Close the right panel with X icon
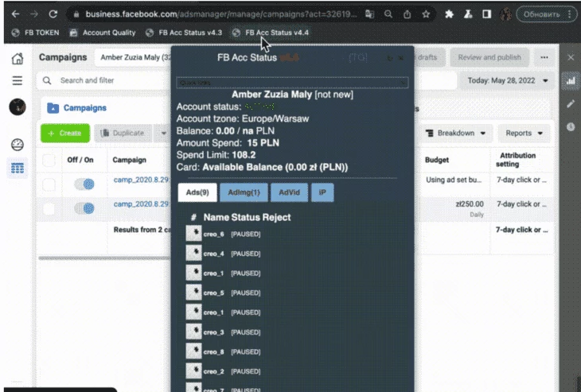Image resolution: width=581 pixels, height=392 pixels. click(x=571, y=57)
